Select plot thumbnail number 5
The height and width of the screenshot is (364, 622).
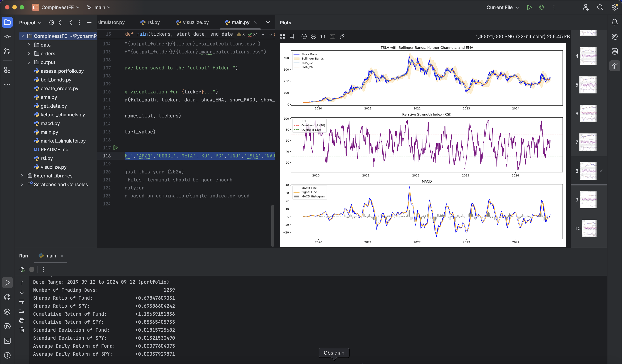588,85
